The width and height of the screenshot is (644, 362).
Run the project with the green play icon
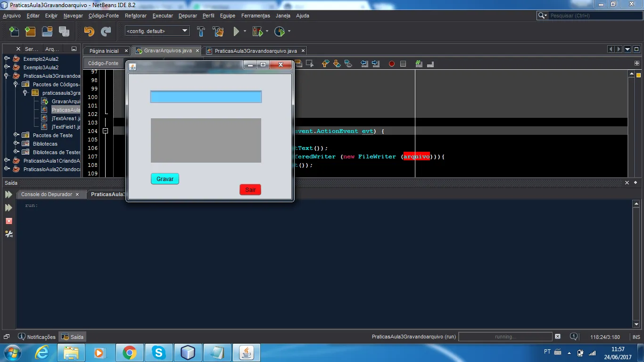[x=236, y=32]
